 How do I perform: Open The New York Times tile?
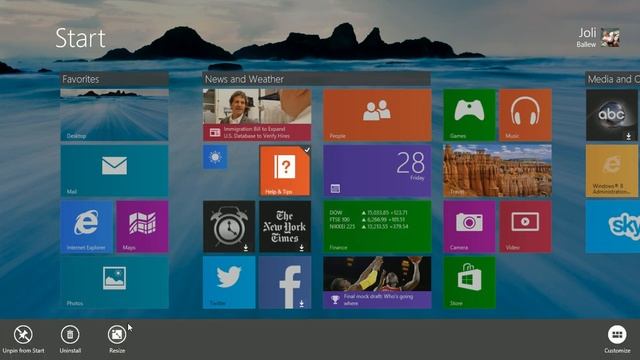[x=285, y=227]
